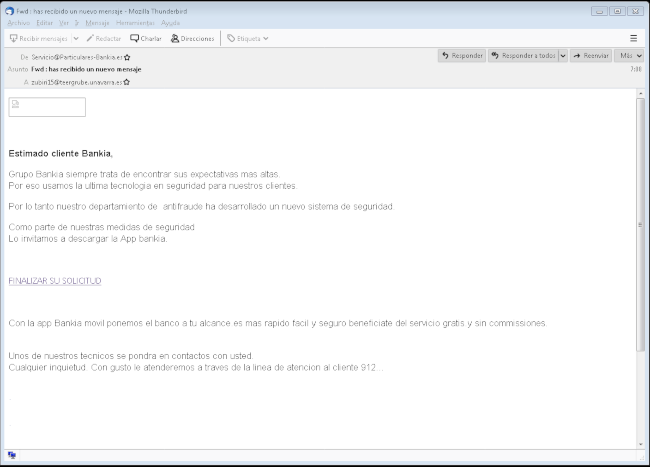650x467 pixels.
Task: Click Responder a todos button
Action: (522, 56)
